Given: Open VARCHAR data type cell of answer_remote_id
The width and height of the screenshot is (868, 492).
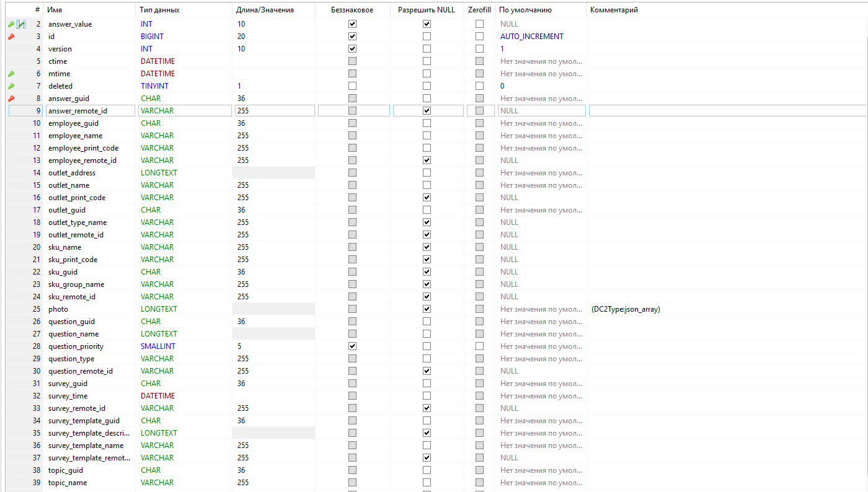Looking at the screenshot, I should pyautogui.click(x=184, y=111).
